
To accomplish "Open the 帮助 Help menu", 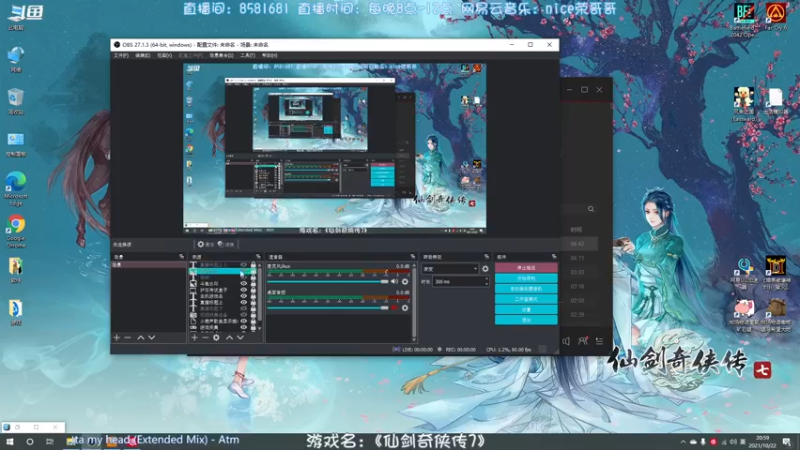I will click(269, 55).
